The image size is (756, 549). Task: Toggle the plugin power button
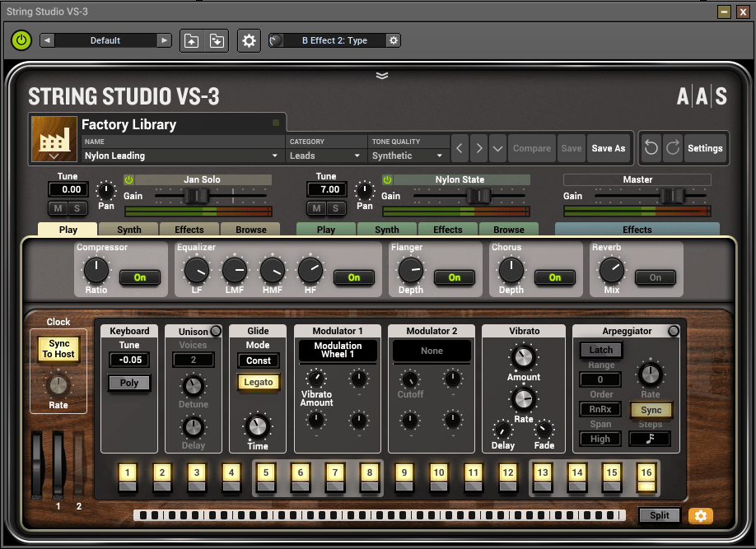21,40
